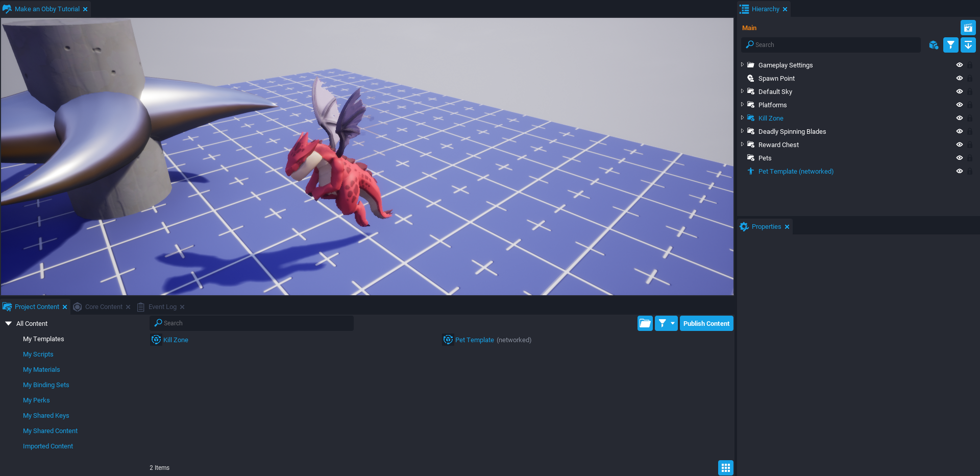Expand the Platforms group
The image size is (980, 476).
coord(742,105)
